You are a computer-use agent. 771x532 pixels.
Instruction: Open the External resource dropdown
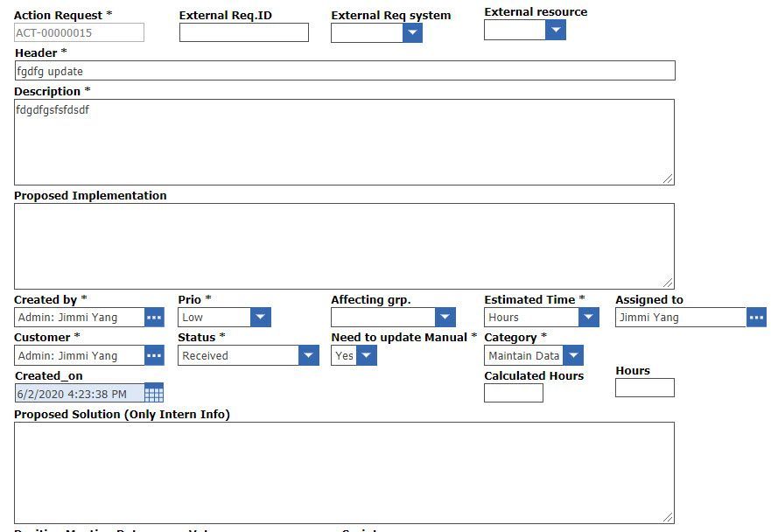click(555, 30)
